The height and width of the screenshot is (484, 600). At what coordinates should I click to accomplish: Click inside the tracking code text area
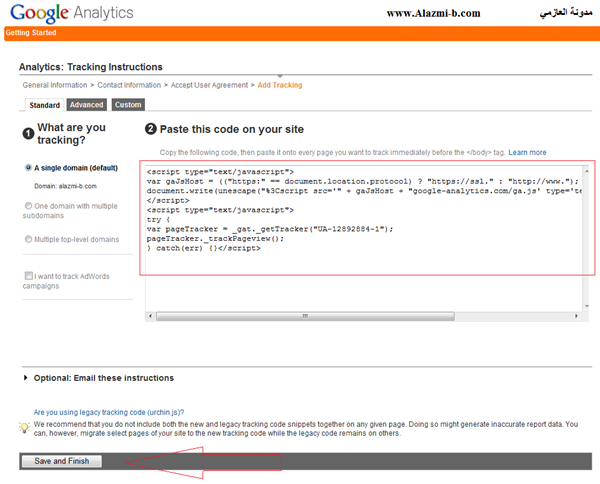(364, 237)
